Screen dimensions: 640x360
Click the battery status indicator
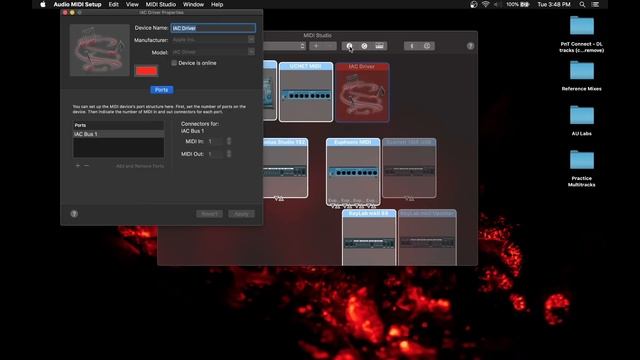pos(518,4)
